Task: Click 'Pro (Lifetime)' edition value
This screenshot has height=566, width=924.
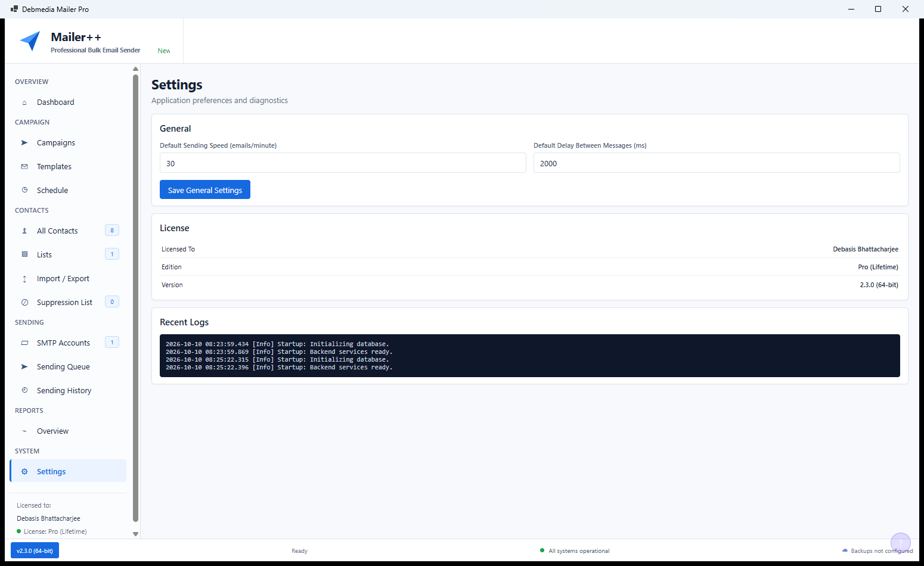Action: click(878, 267)
